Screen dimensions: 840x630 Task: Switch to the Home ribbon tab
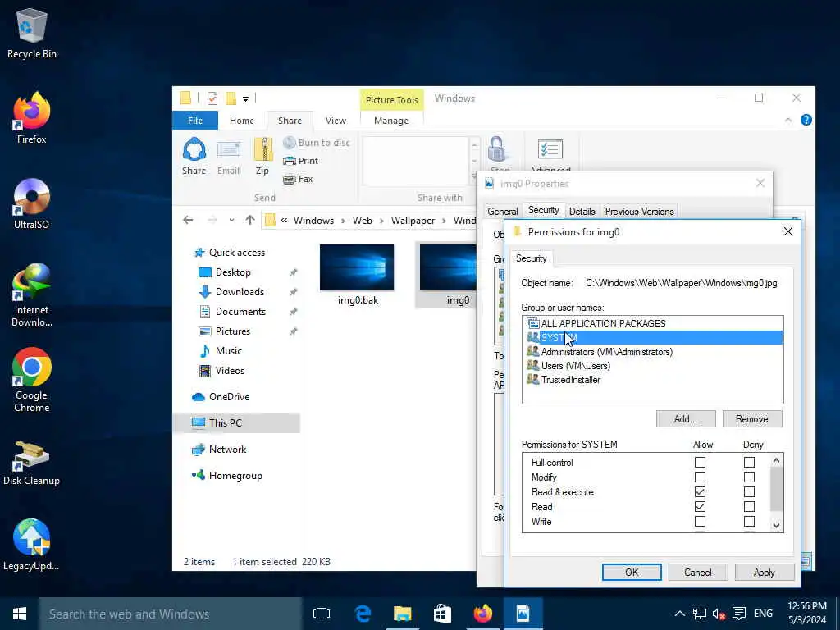click(242, 121)
